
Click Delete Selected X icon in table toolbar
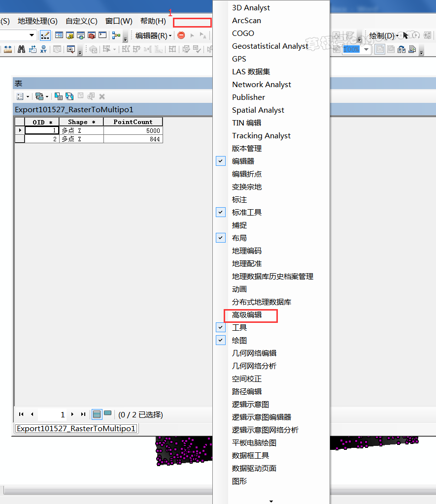102,96
